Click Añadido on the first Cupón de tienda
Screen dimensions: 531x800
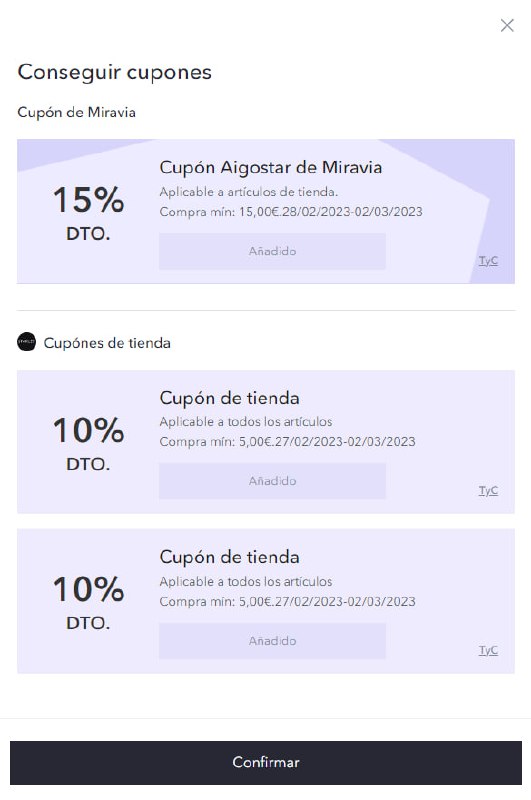coord(272,481)
